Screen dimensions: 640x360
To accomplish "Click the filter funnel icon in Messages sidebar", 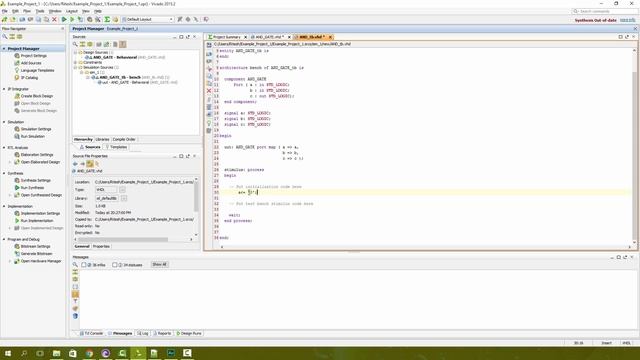I will (x=75, y=301).
